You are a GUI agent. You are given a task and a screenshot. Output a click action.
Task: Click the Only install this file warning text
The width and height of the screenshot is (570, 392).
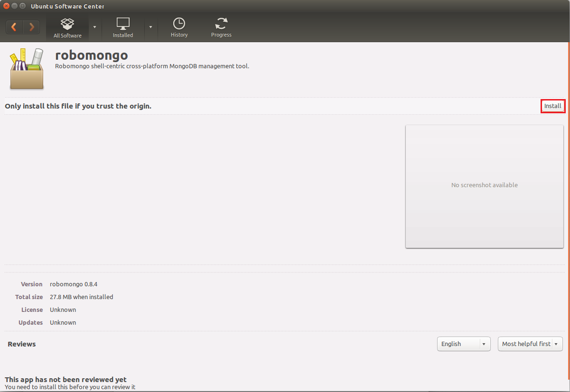(78, 106)
